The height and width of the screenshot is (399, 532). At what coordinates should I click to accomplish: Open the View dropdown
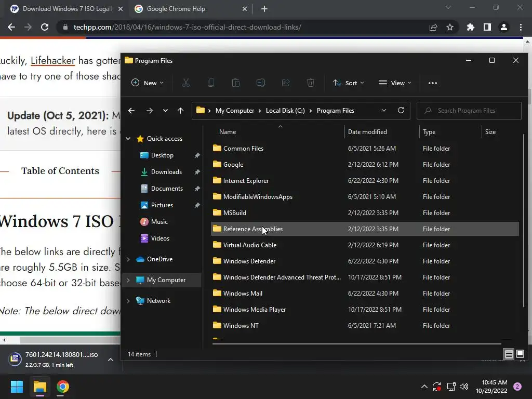tap(395, 83)
